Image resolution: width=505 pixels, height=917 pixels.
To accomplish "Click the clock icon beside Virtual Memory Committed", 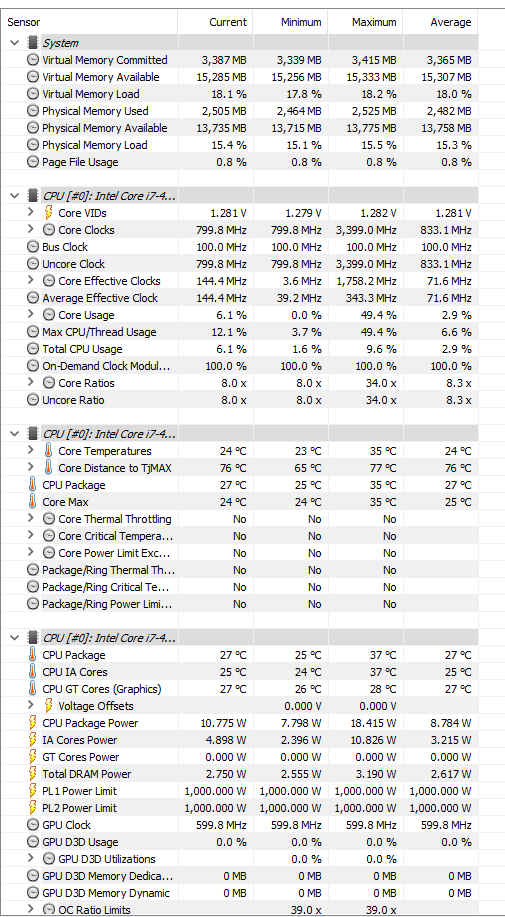I will (33, 60).
